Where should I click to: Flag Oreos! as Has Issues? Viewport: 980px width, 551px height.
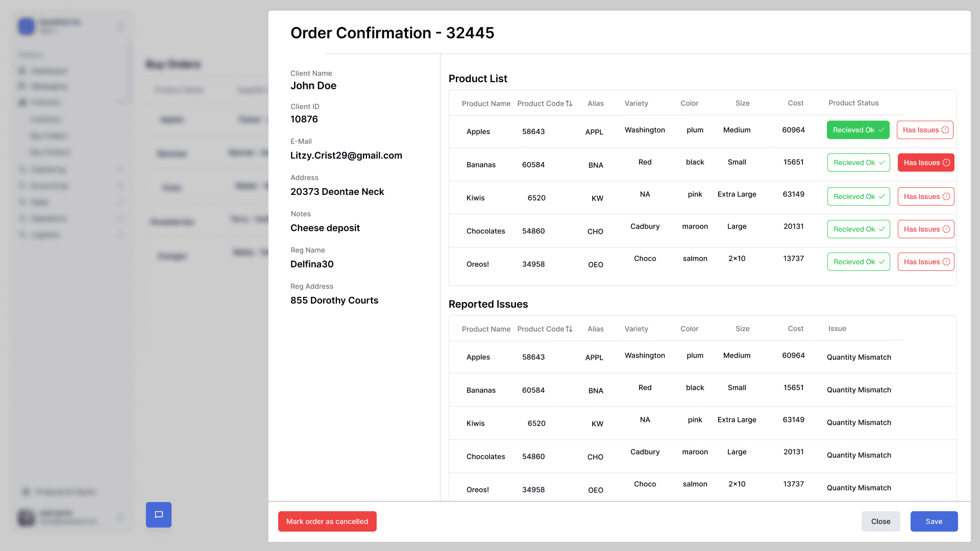click(926, 262)
